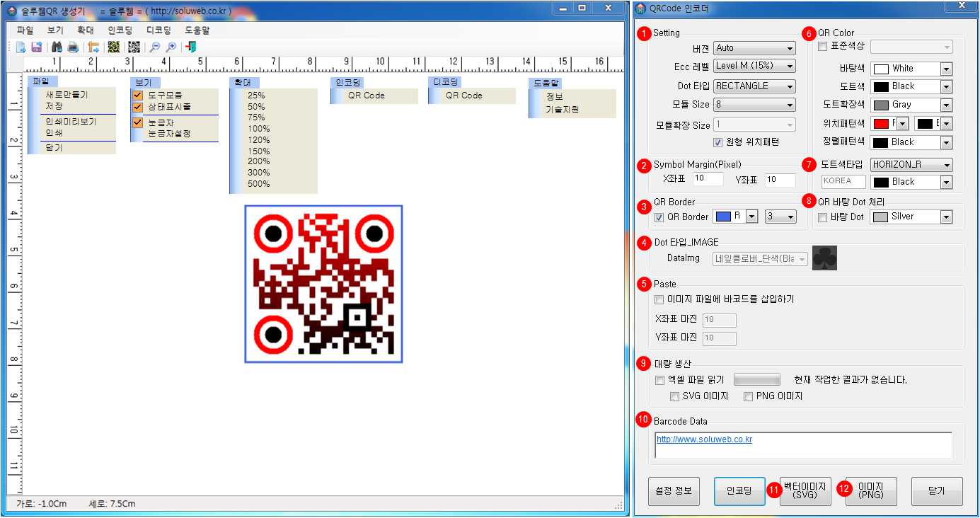The height and width of the screenshot is (518, 980).
Task: Click the 세로: 7.5Cm status bar text
Action: (112, 504)
